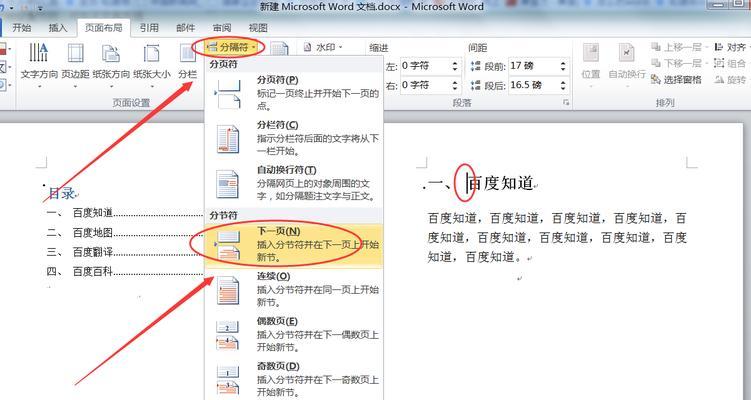Image resolution: width=751 pixels, height=400 pixels.
Task: Click the 段后 spacing input field
Action: 534,85
